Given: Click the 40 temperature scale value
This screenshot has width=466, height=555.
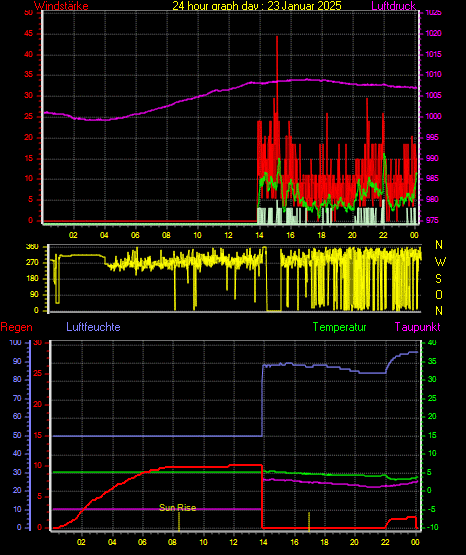Looking at the screenshot, I should [x=432, y=343].
